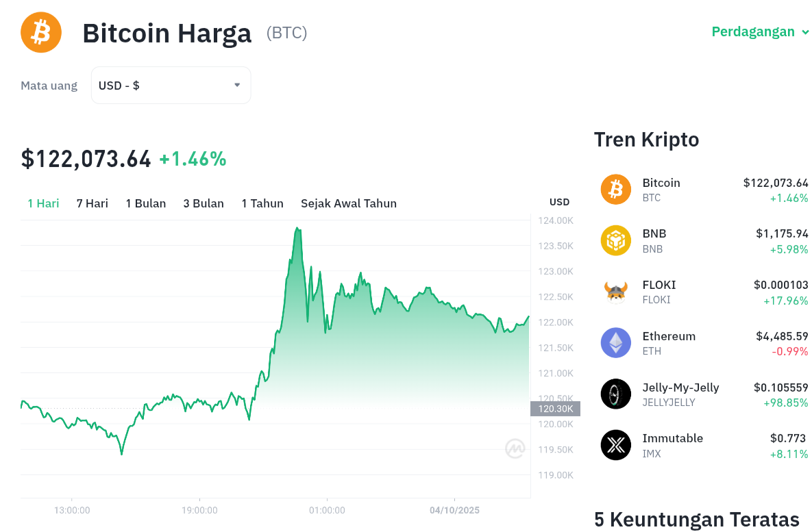Click the large Bitcoin logo in header

(x=41, y=32)
